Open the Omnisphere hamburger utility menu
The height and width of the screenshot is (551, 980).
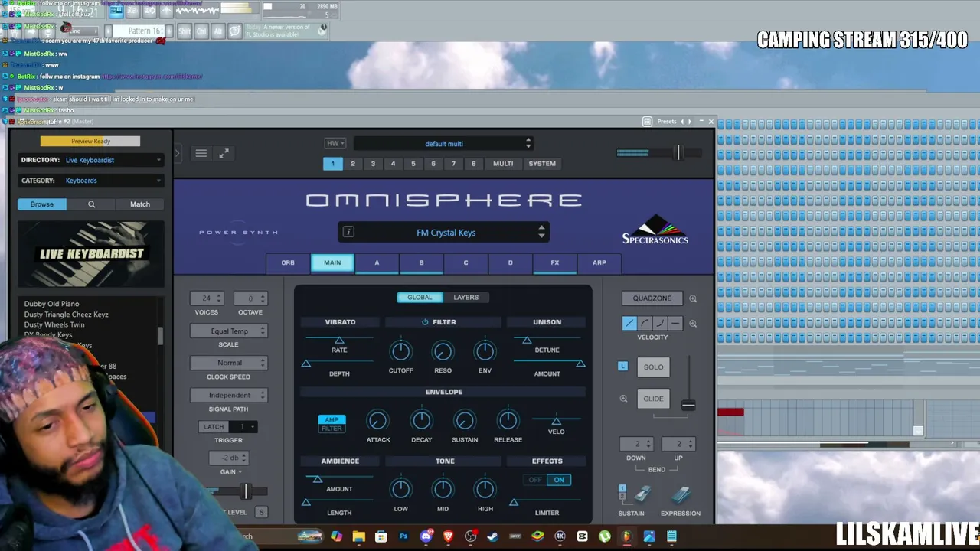(201, 154)
